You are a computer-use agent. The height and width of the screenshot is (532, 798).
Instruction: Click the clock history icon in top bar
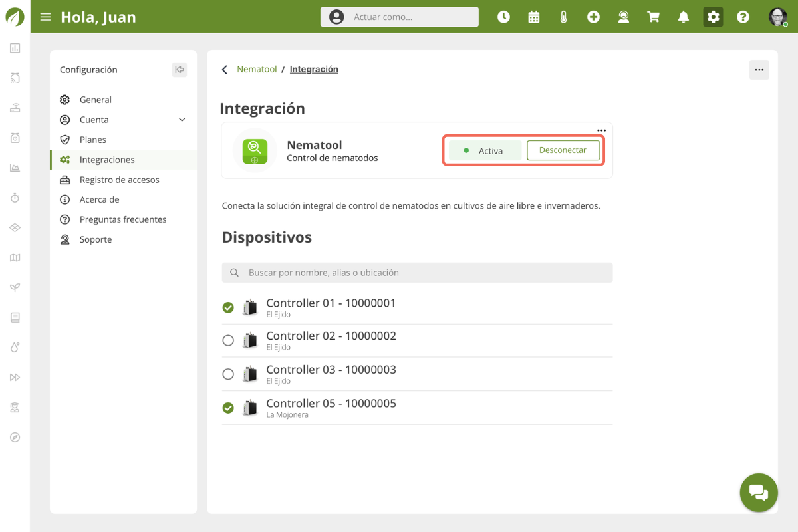(x=503, y=17)
